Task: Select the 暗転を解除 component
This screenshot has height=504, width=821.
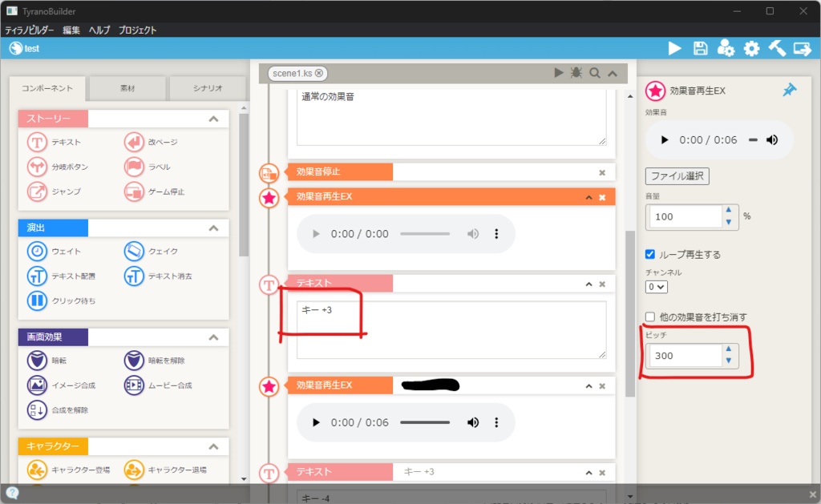Action: pos(155,361)
